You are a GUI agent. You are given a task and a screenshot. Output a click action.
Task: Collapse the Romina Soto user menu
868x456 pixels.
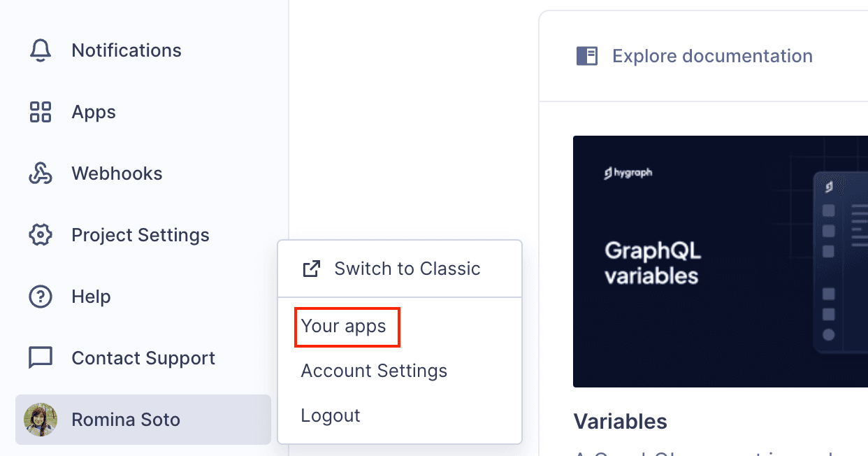coord(126,420)
